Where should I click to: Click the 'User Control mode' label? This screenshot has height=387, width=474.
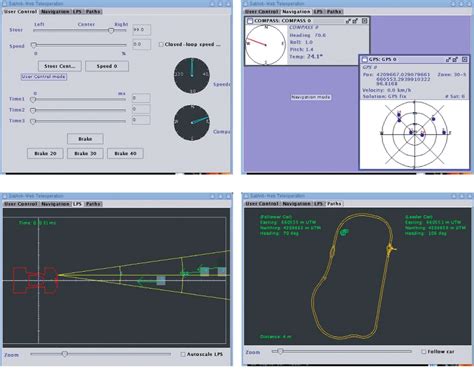[x=44, y=77]
